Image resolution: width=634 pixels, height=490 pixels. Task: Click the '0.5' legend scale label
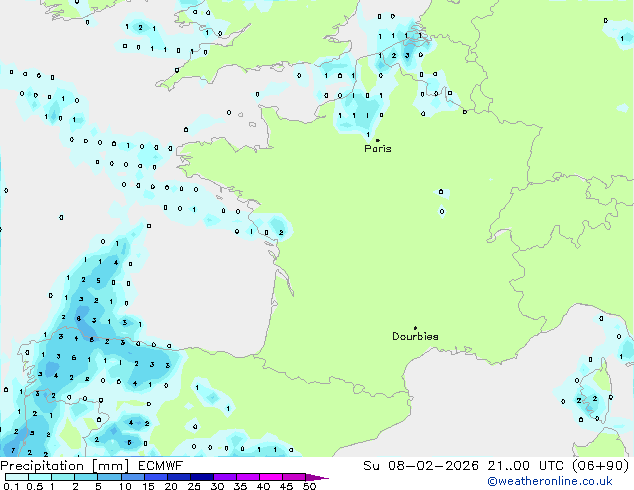pyautogui.click(x=34, y=486)
